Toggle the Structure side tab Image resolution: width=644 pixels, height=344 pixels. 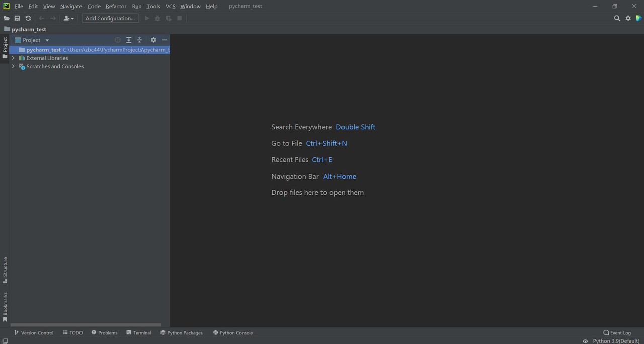5,271
